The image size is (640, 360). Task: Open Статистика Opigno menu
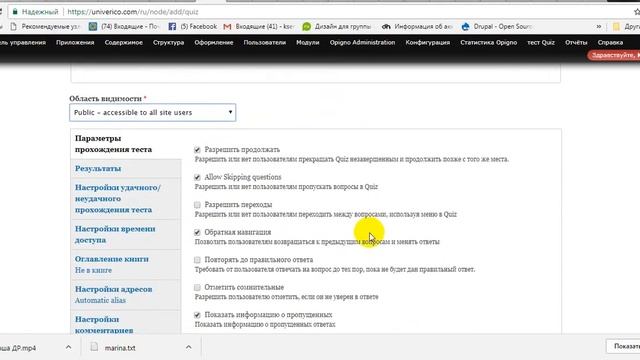coord(489,42)
